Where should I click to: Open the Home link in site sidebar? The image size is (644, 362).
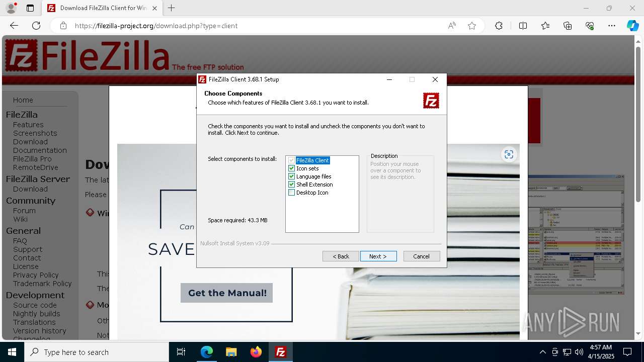tap(23, 100)
